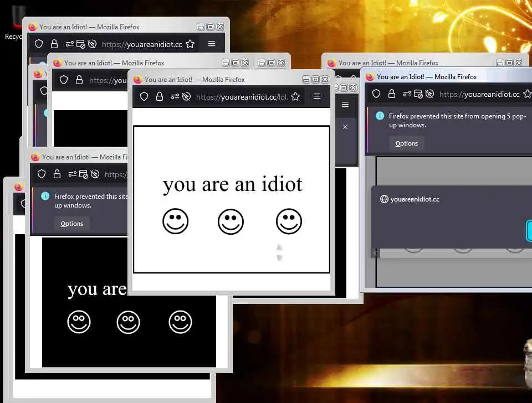Dismiss the notification with the X in the window behind
The width and height of the screenshot is (532, 403).
pyautogui.click(x=345, y=127)
